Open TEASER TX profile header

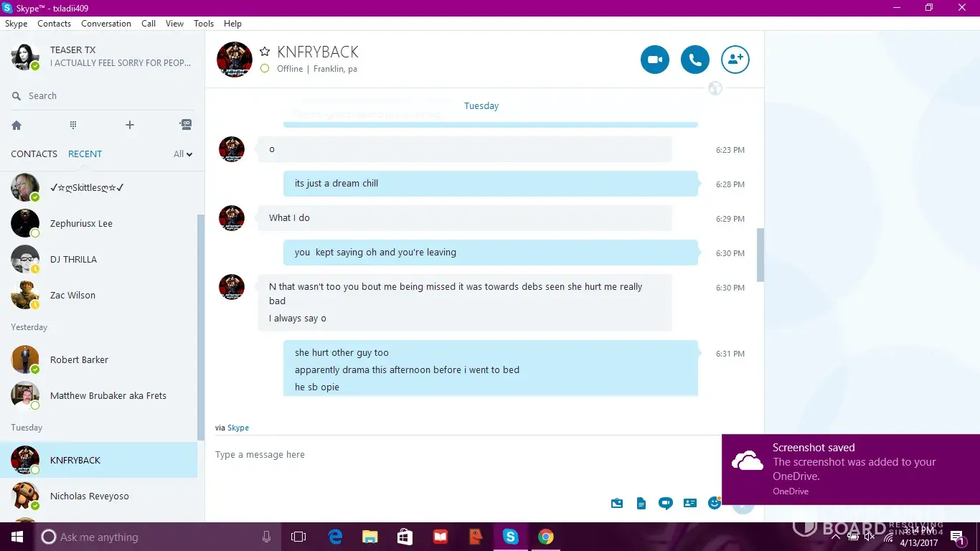click(x=103, y=57)
